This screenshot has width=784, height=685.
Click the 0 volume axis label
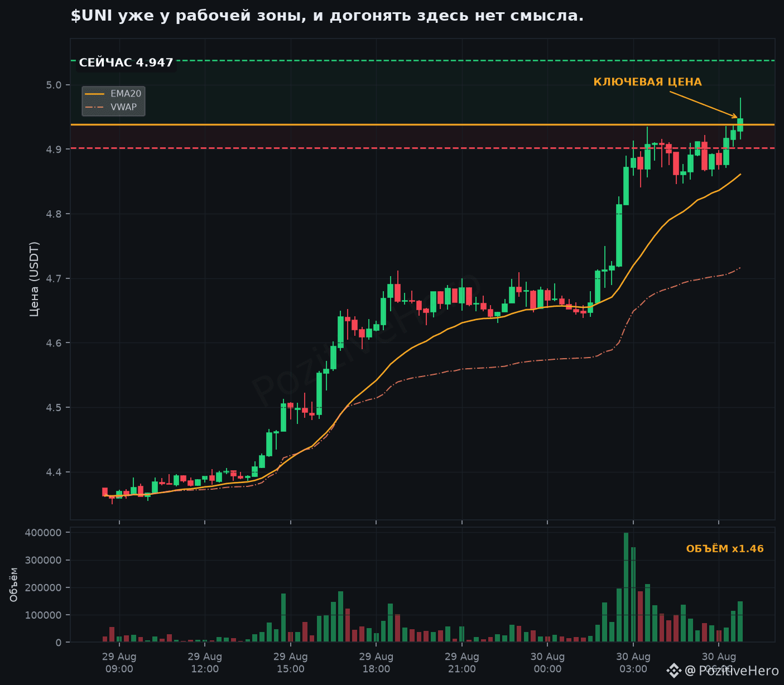point(59,643)
